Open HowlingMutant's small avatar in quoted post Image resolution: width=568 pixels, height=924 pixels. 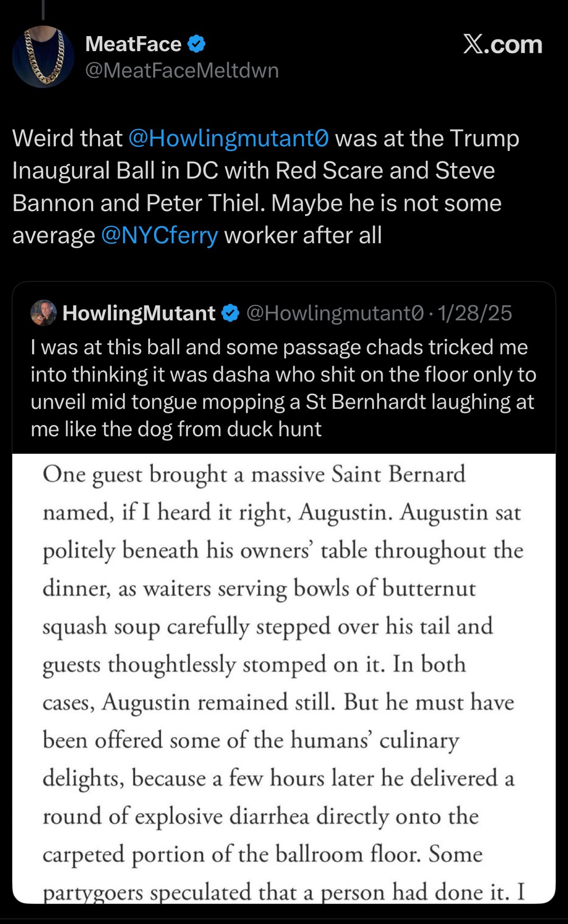(43, 313)
